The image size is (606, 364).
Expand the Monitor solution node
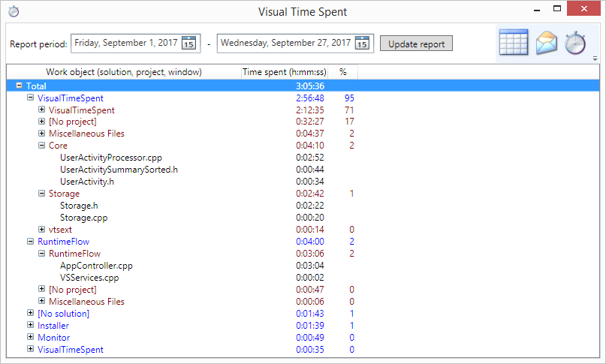pos(31,338)
